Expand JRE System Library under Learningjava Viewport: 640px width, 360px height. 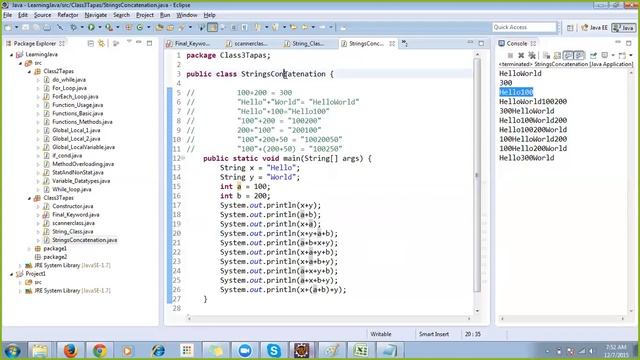pyautogui.click(x=20, y=266)
